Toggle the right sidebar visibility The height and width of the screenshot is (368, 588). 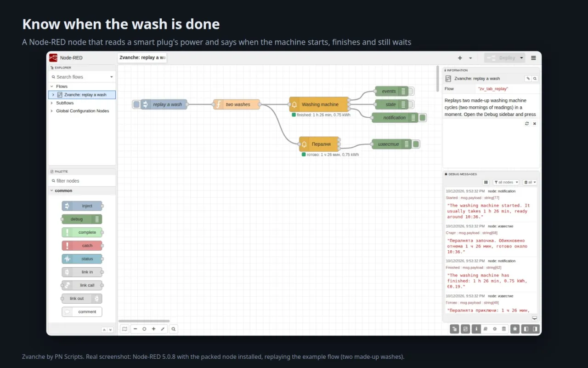click(x=535, y=329)
